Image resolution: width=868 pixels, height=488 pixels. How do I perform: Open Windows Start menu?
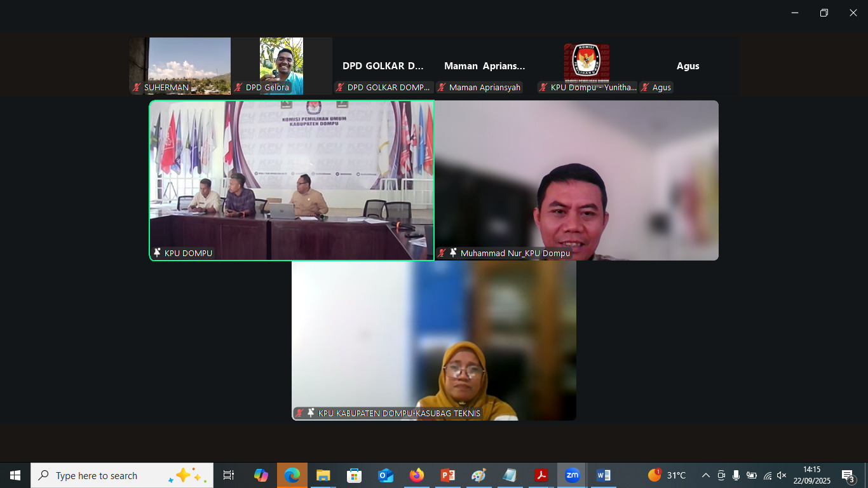tap(15, 475)
